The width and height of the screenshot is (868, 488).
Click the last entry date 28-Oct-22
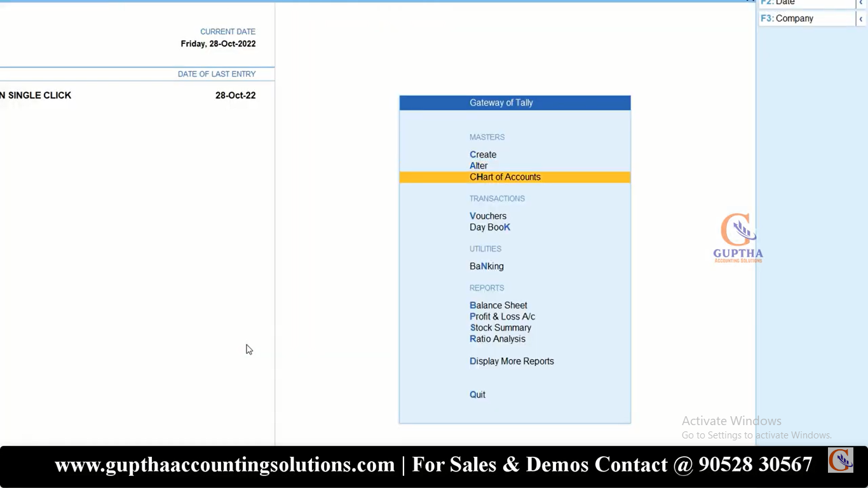point(235,95)
